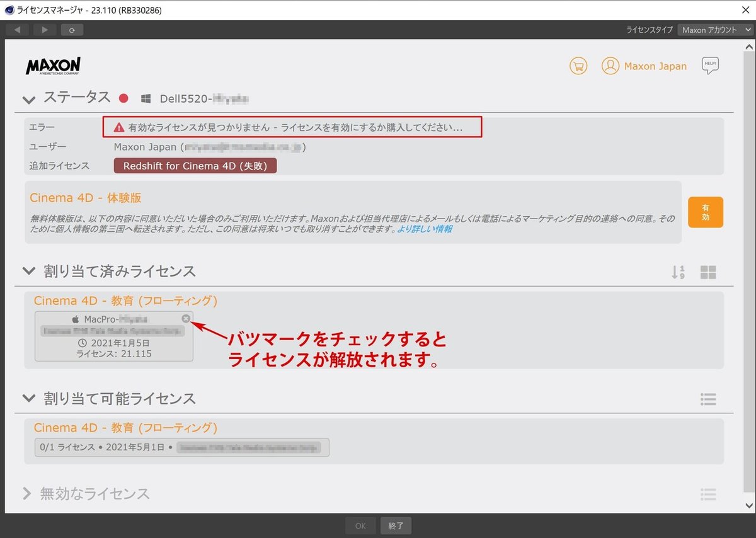Click the back navigation arrow button
Viewport: 756px width, 538px height.
coord(17,30)
